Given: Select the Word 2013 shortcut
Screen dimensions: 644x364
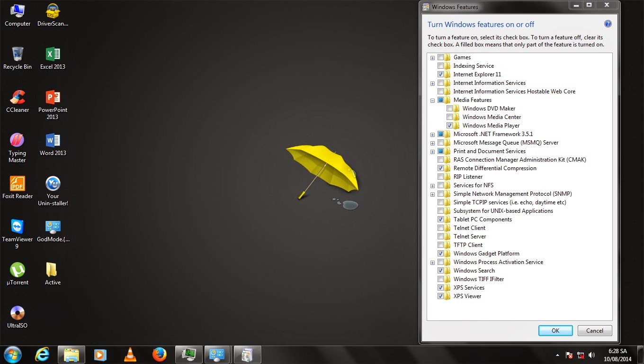Looking at the screenshot, I should (x=53, y=145).
